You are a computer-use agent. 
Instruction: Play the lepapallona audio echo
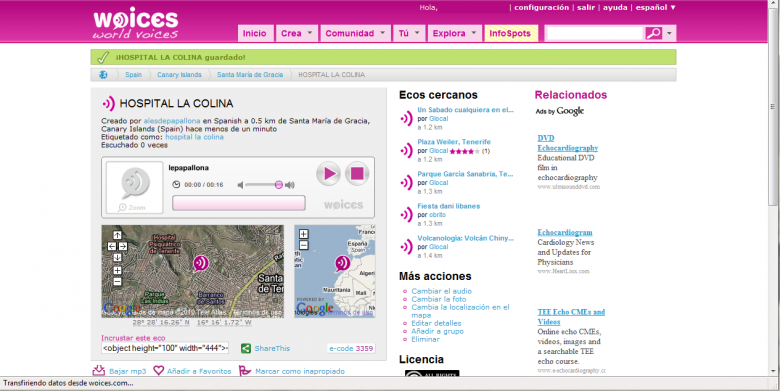pyautogui.click(x=328, y=174)
